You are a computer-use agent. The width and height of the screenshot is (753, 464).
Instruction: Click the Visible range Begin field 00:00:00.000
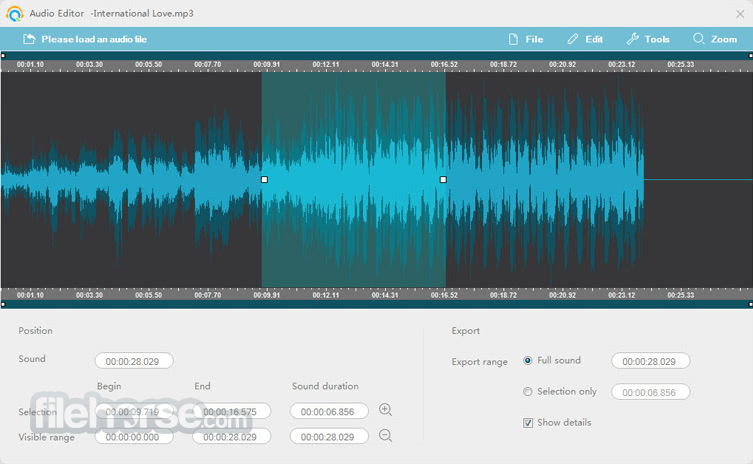coord(134,437)
